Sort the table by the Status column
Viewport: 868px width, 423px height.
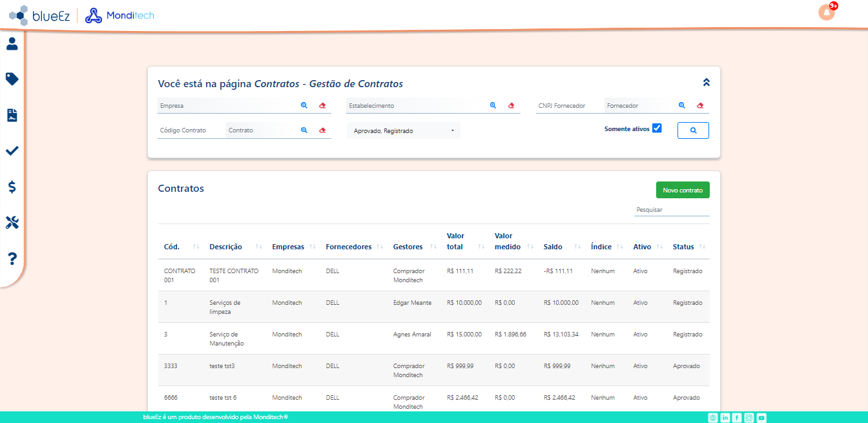[688, 247]
